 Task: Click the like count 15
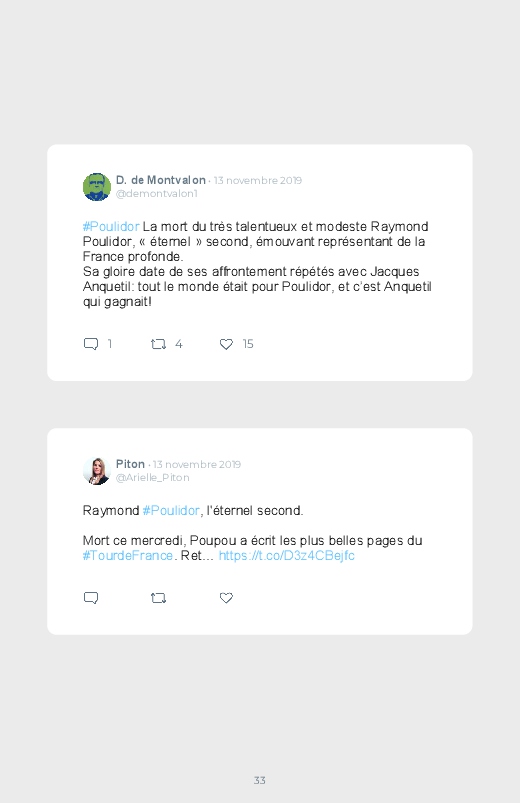coord(248,344)
